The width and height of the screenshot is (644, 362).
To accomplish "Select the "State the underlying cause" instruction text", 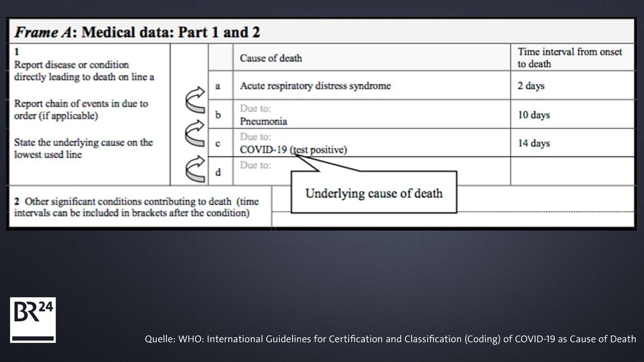I will point(83,148).
